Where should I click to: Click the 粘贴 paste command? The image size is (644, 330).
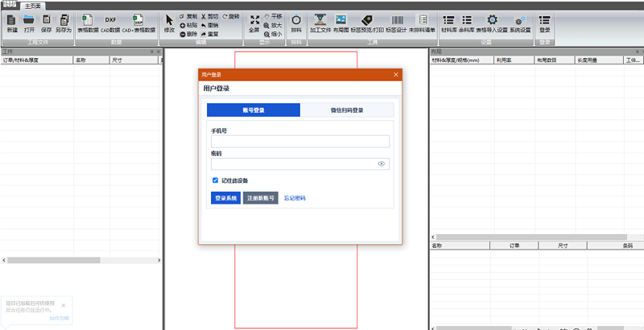188,26
